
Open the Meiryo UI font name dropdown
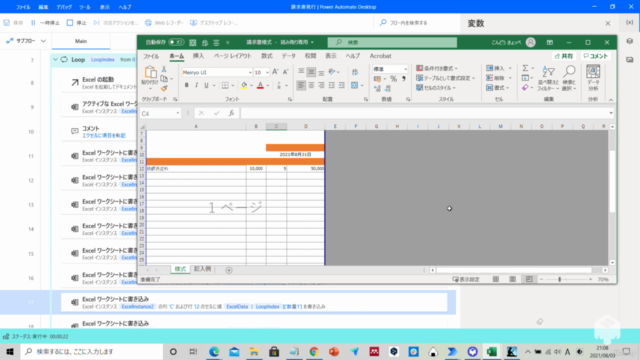(x=250, y=72)
